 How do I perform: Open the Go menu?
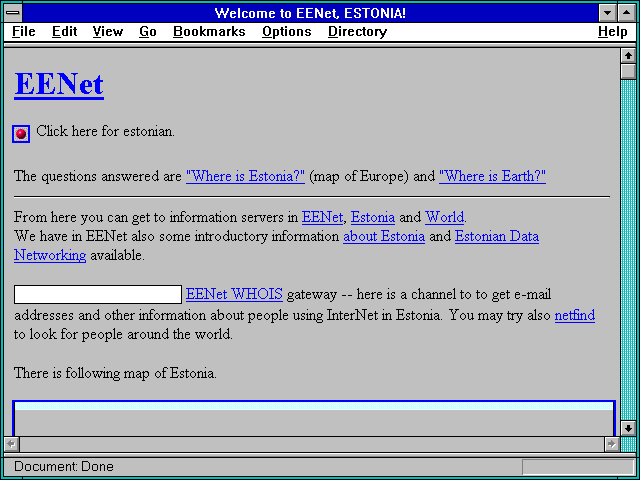pos(148,32)
